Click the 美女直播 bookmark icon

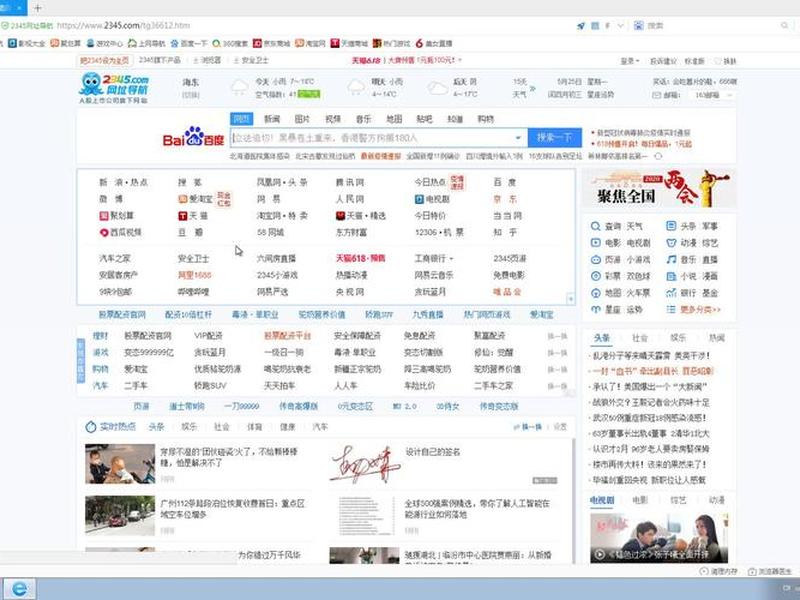[x=419, y=43]
